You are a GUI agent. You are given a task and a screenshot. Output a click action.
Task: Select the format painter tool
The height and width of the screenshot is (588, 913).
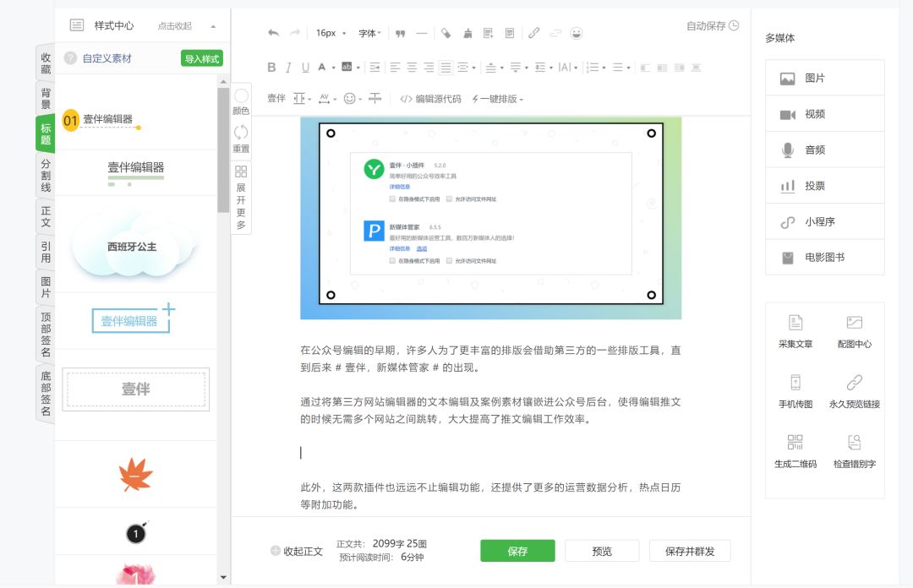[x=446, y=33]
